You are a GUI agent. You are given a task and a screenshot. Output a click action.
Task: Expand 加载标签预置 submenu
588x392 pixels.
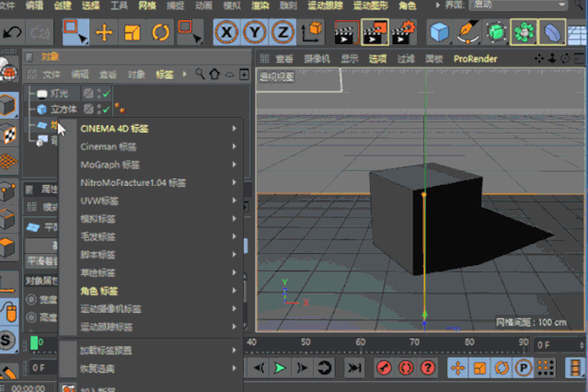(x=151, y=351)
